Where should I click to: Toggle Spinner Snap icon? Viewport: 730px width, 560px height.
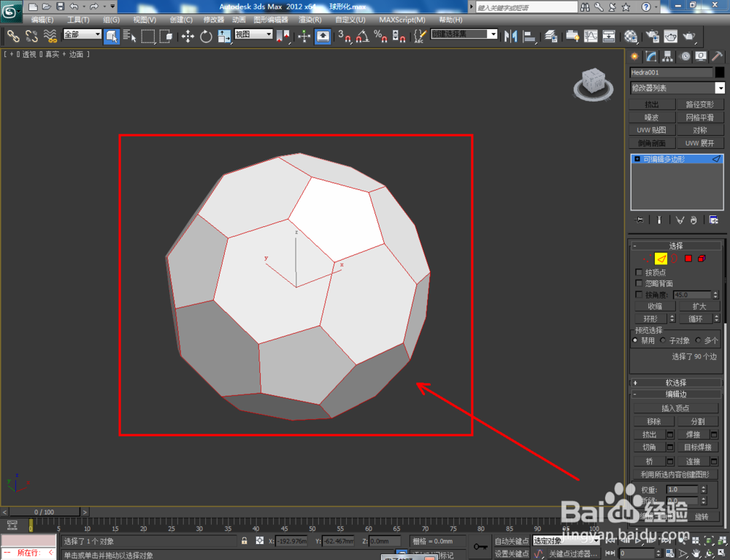click(x=399, y=36)
